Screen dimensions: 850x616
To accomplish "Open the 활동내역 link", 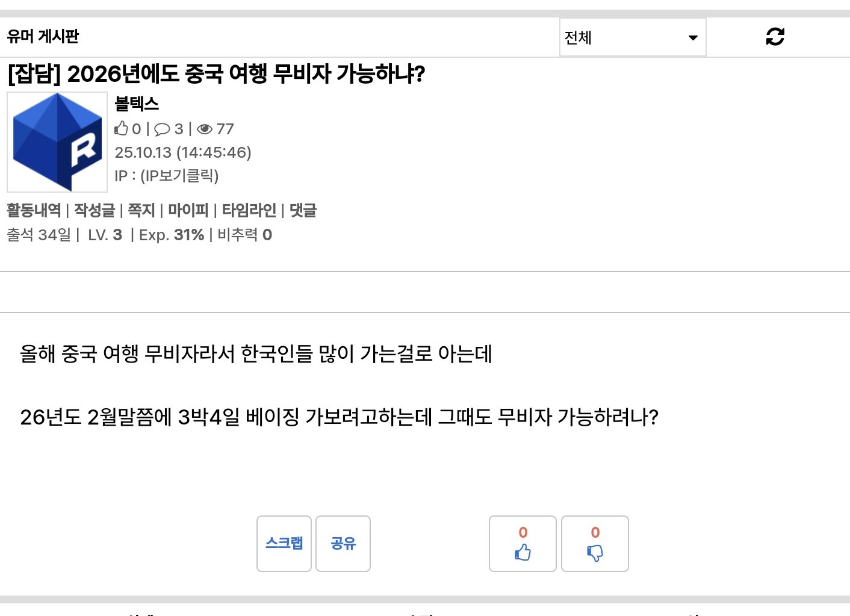I will coord(34,210).
